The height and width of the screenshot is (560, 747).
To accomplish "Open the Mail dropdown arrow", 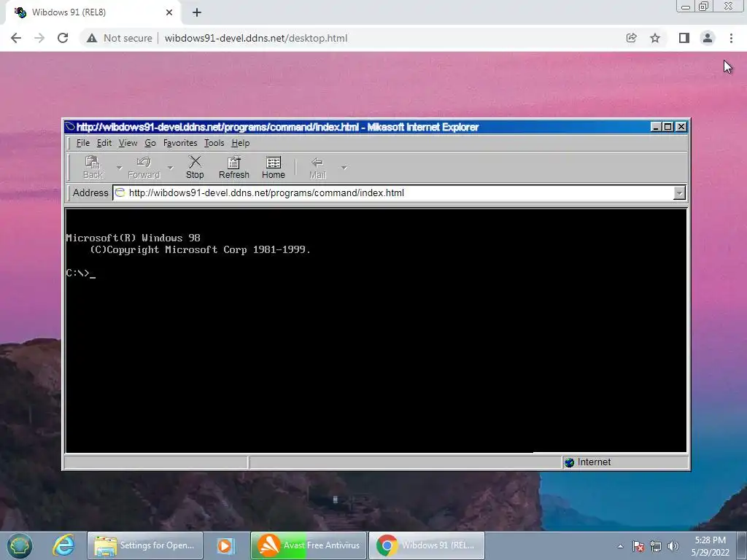I will tap(344, 168).
